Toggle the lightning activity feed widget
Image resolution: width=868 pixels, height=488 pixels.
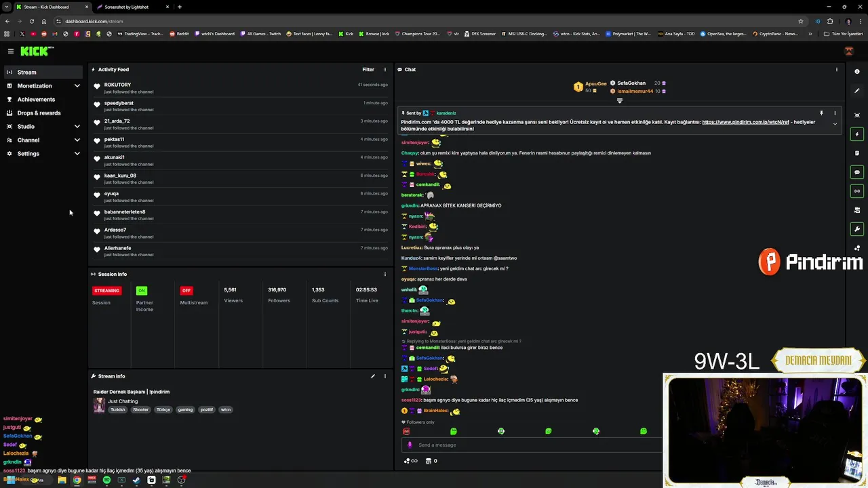pyautogui.click(x=857, y=134)
